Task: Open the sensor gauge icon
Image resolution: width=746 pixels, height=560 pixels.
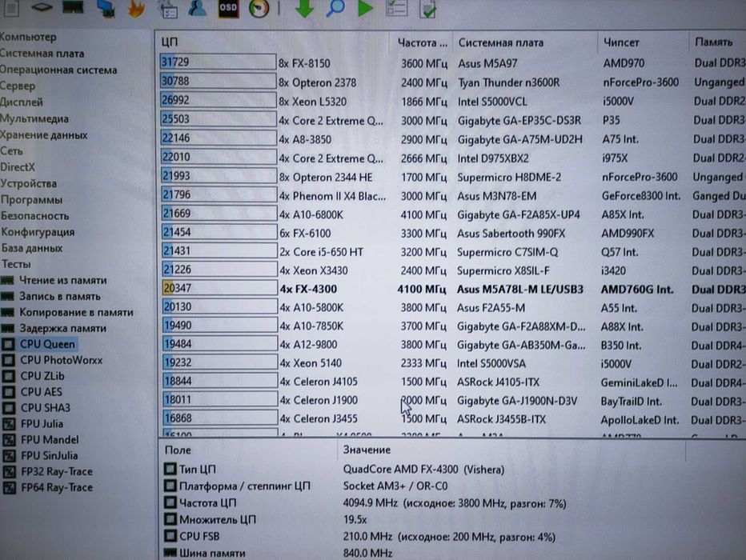Action: 259,8
